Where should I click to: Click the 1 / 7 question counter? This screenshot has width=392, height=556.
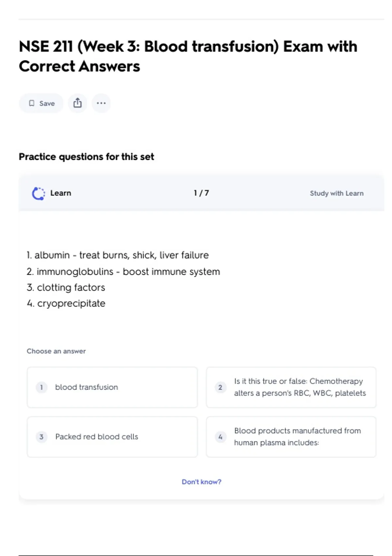(x=201, y=193)
